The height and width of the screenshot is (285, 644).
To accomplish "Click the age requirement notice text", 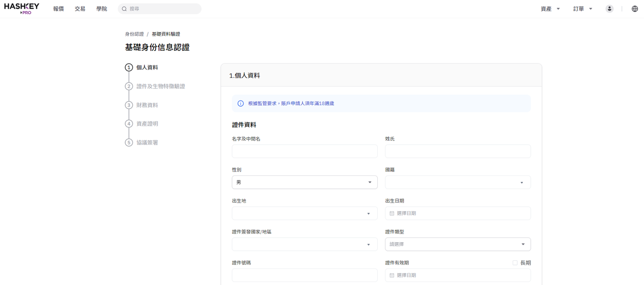I will click(291, 104).
